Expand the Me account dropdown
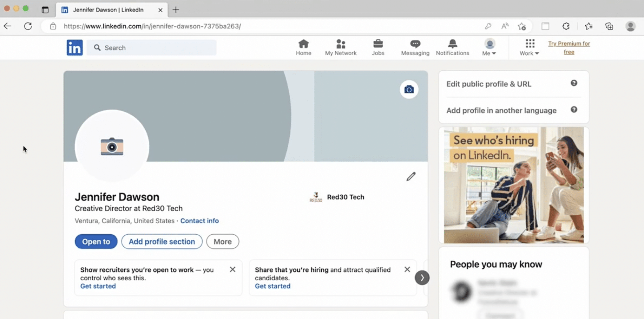The image size is (644, 319). (x=489, y=48)
